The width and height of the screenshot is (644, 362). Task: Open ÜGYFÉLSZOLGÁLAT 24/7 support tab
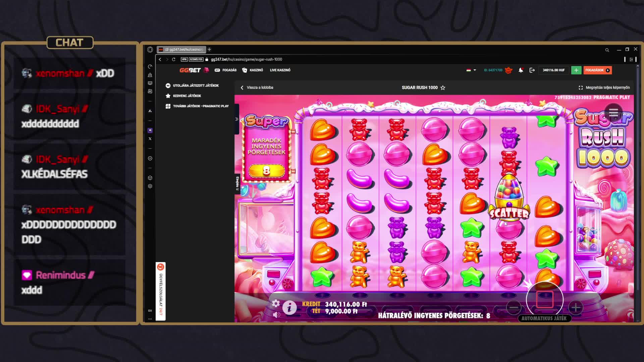161,291
